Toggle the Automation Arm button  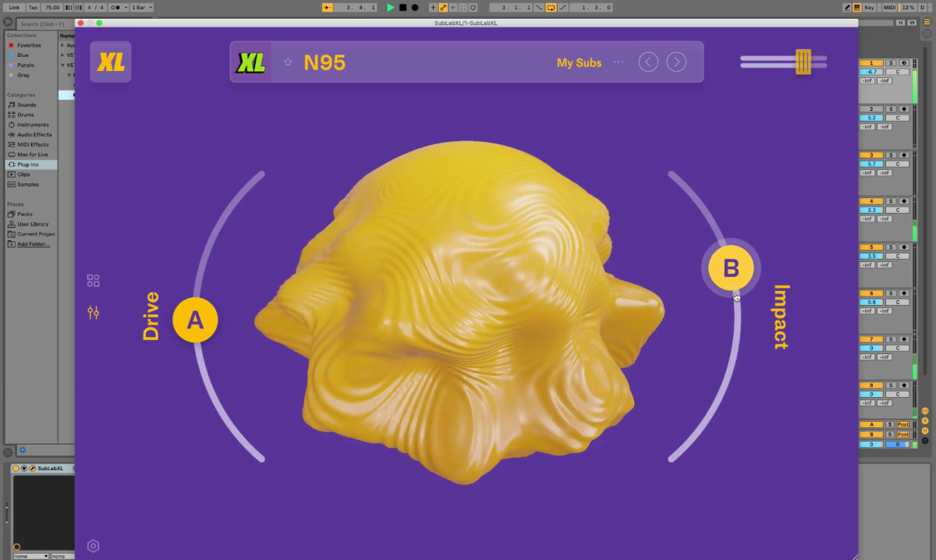[443, 7]
